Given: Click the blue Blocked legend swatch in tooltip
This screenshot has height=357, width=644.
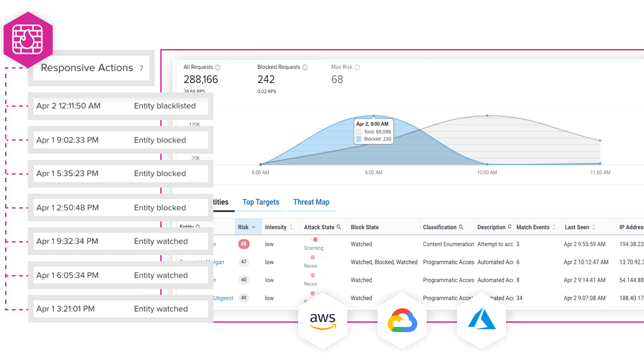Looking at the screenshot, I should [359, 139].
